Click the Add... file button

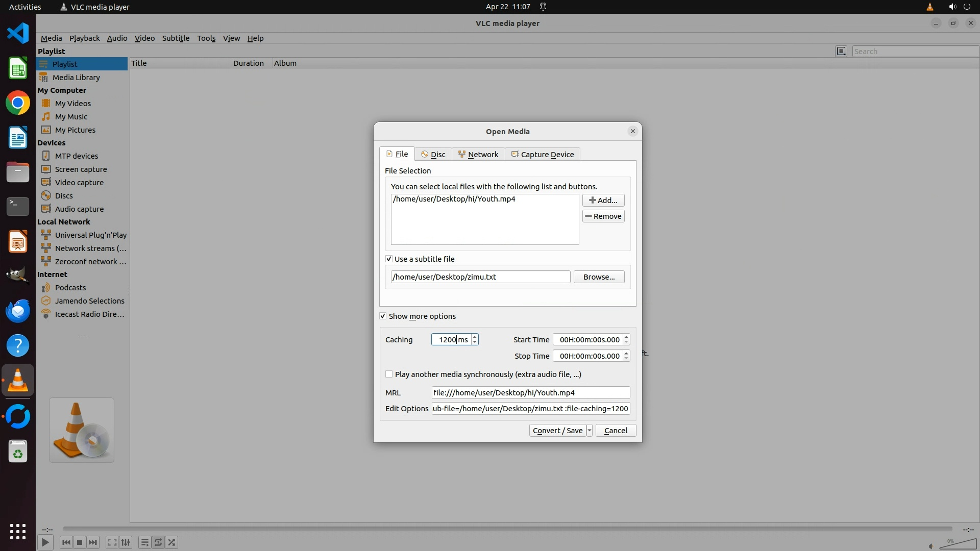tap(603, 201)
